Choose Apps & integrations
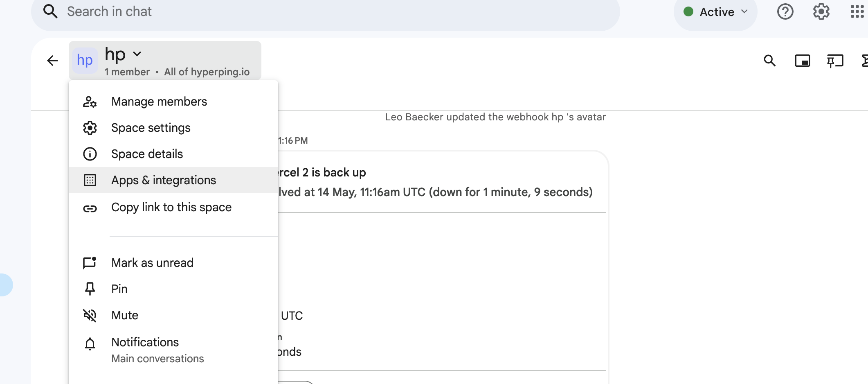868x384 pixels. pos(173,180)
